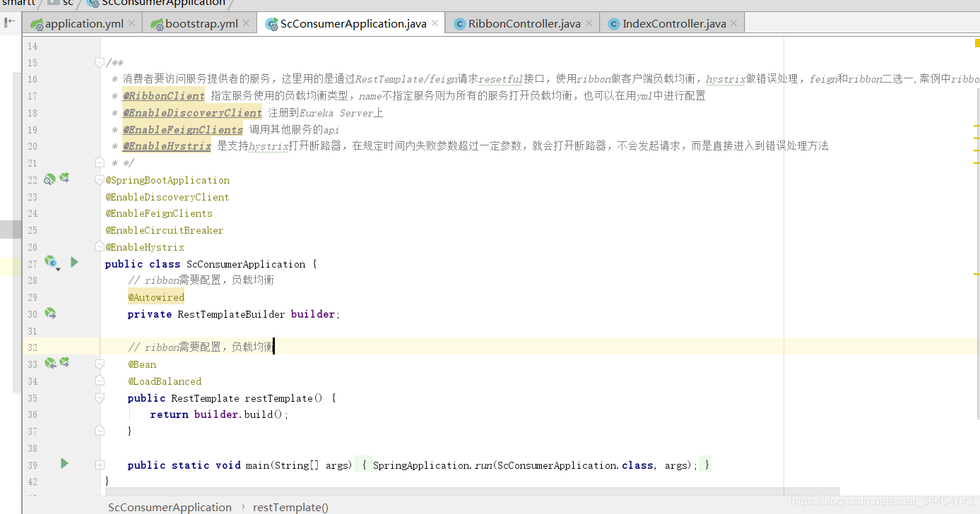Click the autowired dependencies gutter icon on line 22
The image size is (980, 514).
(64, 178)
